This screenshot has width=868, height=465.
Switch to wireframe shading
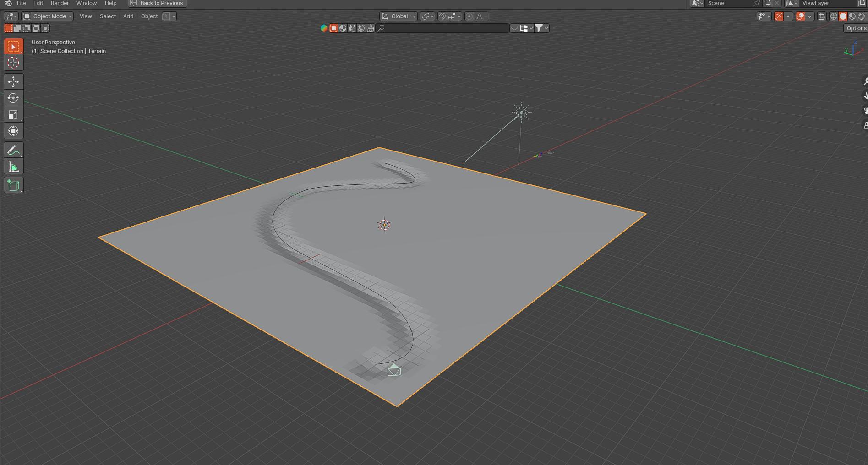pyautogui.click(x=834, y=16)
